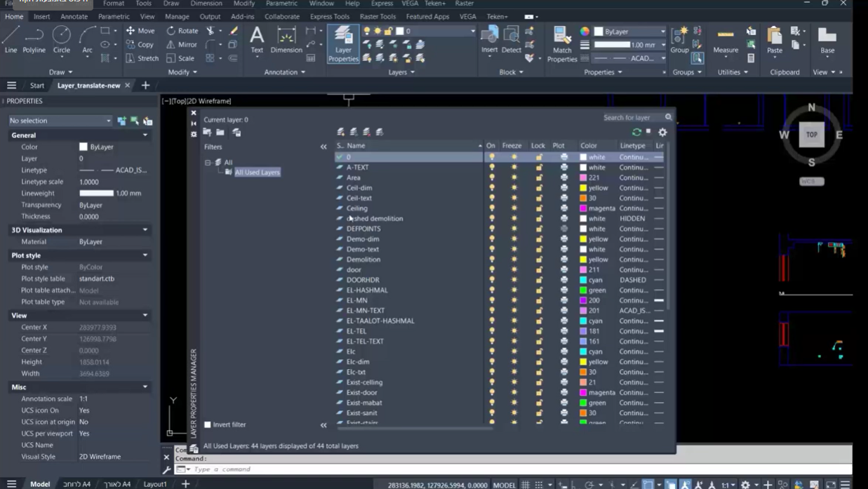
Task: Lock the EL-TEL layer
Action: (539, 331)
